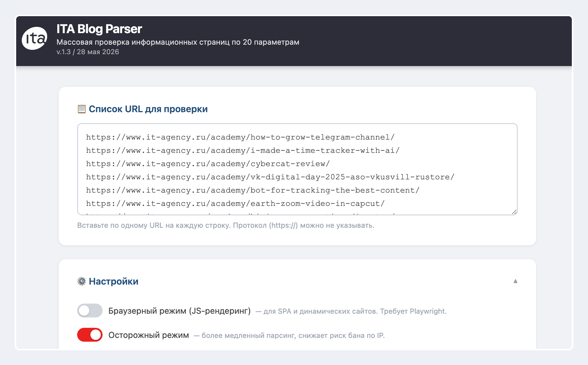Click the clipboard icon beside Список URL
588x365 pixels.
coord(82,109)
